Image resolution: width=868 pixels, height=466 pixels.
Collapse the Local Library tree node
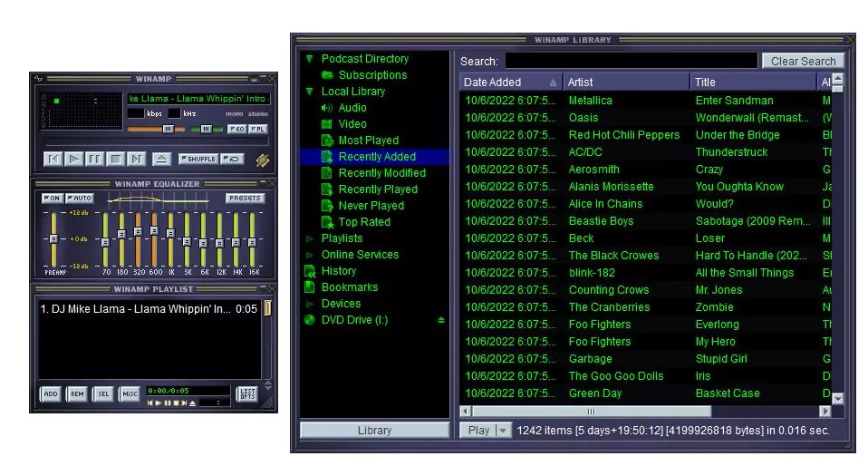coord(310,92)
